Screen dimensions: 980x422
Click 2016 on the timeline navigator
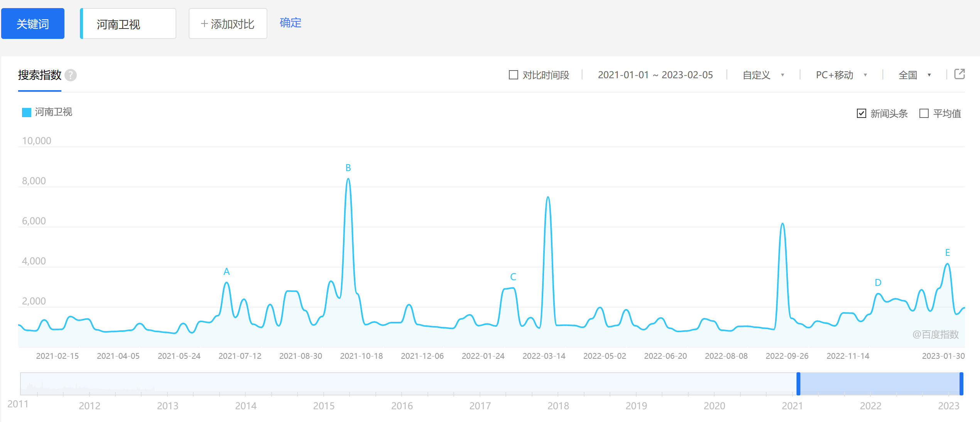coord(402,406)
